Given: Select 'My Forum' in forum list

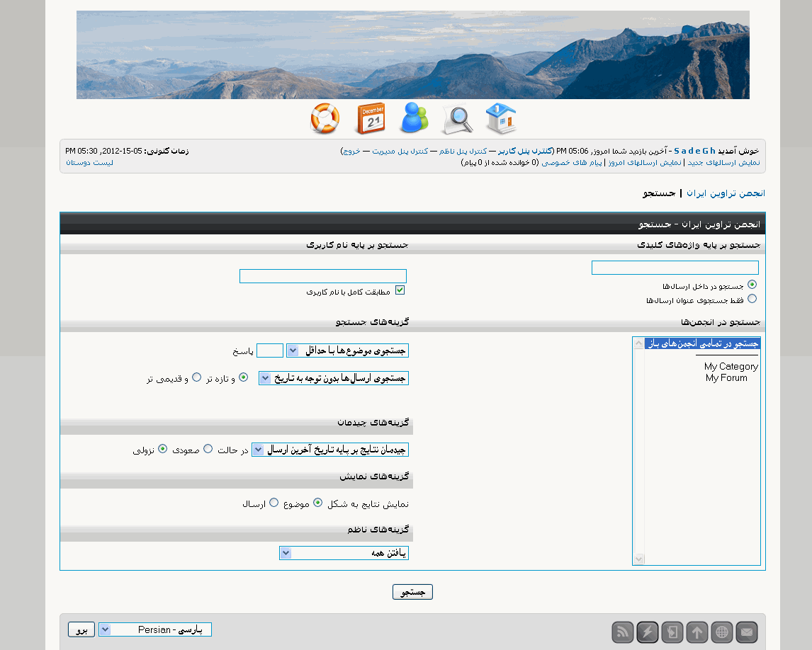Looking at the screenshot, I should [726, 378].
